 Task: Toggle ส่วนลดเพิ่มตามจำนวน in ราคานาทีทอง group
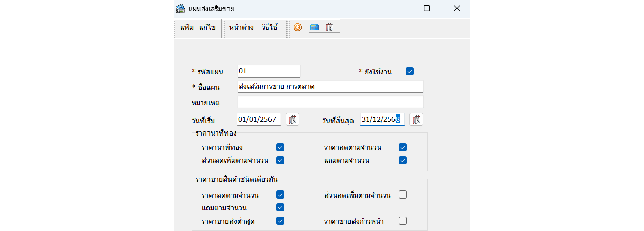280,160
